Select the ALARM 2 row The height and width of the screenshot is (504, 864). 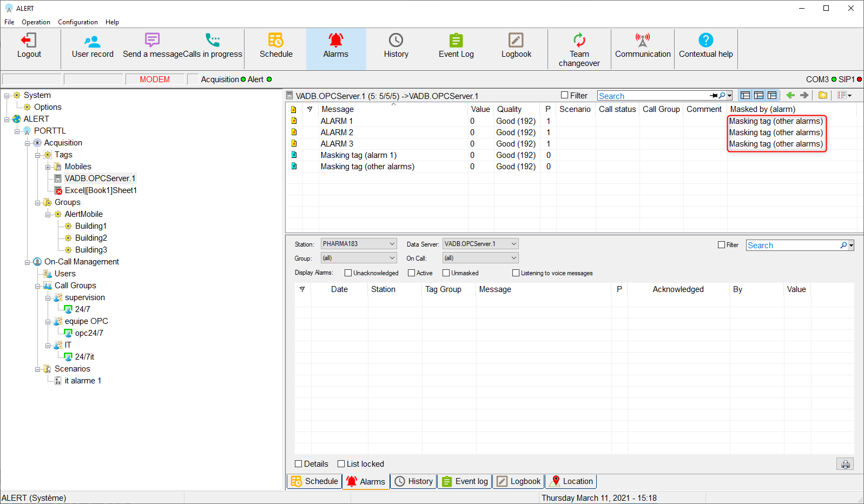coord(337,132)
